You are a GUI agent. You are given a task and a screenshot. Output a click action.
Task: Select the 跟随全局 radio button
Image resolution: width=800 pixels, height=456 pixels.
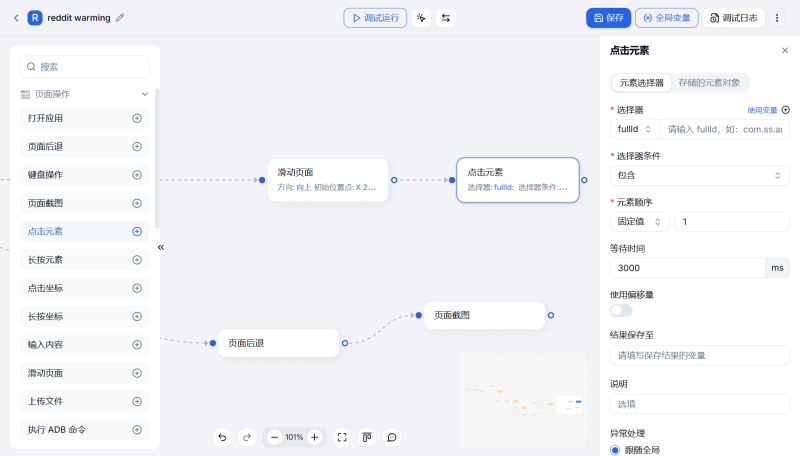[x=615, y=450]
